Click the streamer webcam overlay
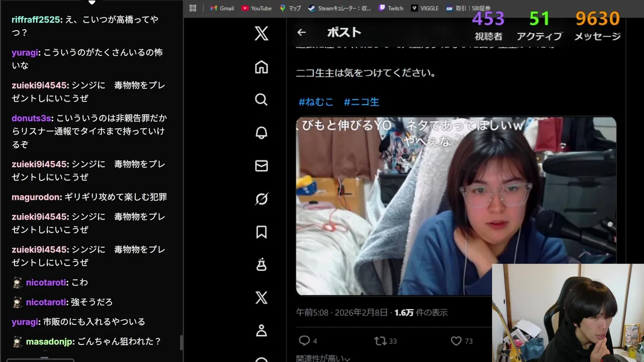The height and width of the screenshot is (362, 644). (568, 313)
